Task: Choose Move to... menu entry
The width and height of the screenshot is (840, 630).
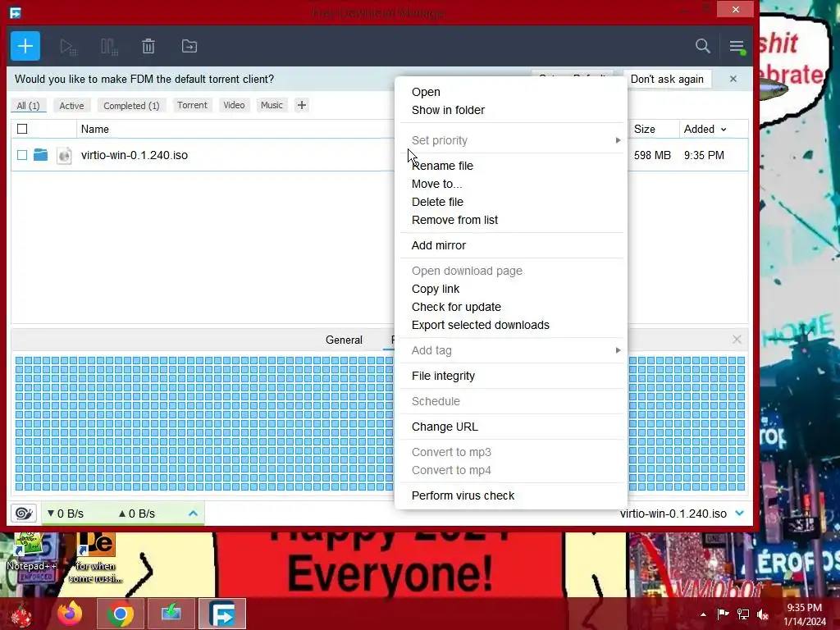Action: 436,185
